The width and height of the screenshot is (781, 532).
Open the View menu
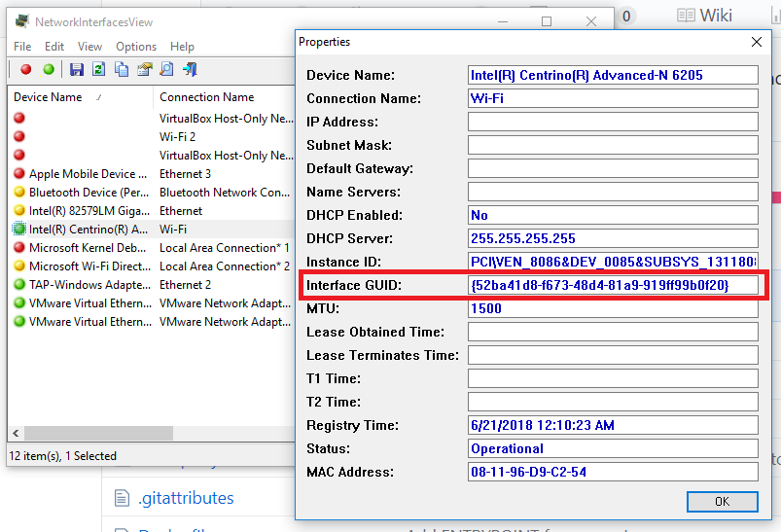pyautogui.click(x=89, y=46)
